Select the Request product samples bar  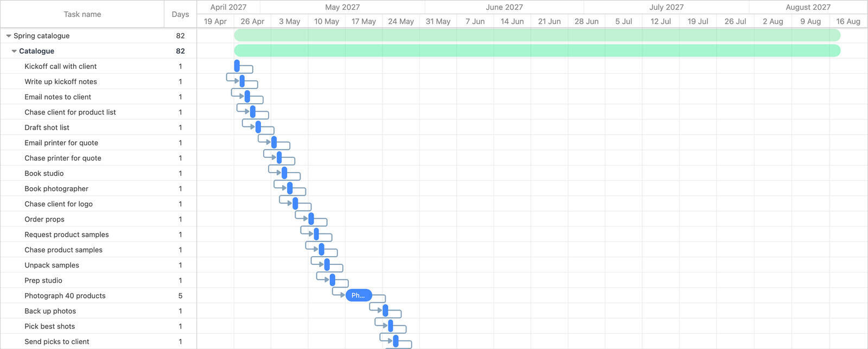point(316,234)
